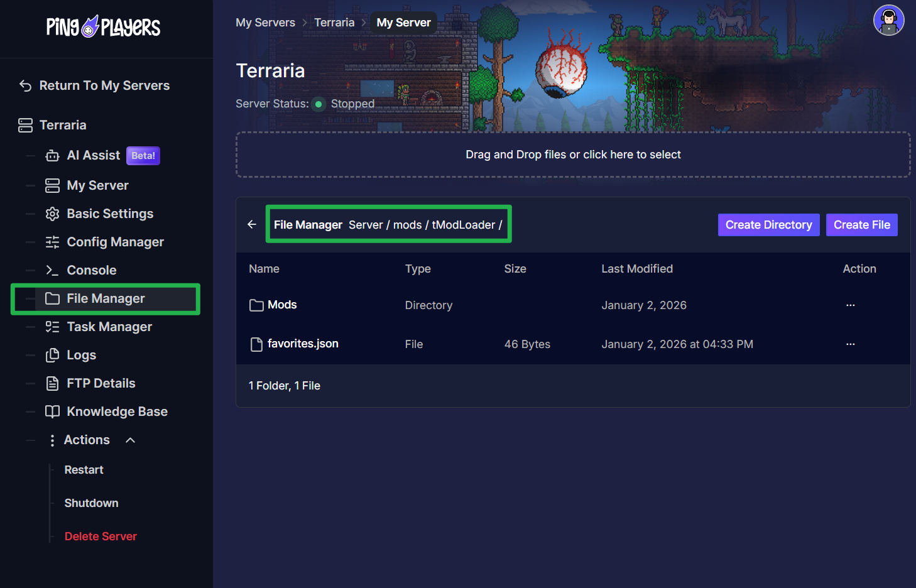The width and height of the screenshot is (916, 588).
Task: Open the user profile avatar
Action: [888, 21]
